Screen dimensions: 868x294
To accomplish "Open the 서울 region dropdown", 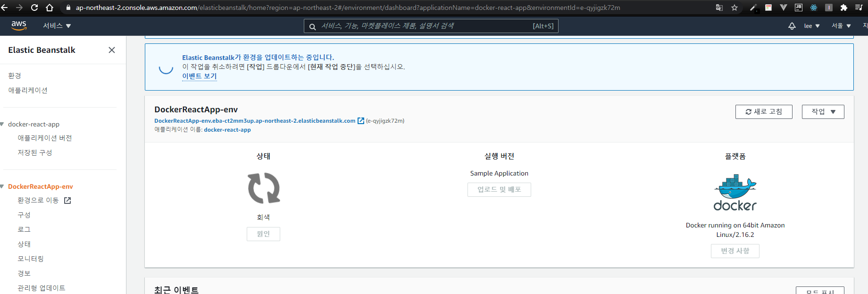I will 841,26.
